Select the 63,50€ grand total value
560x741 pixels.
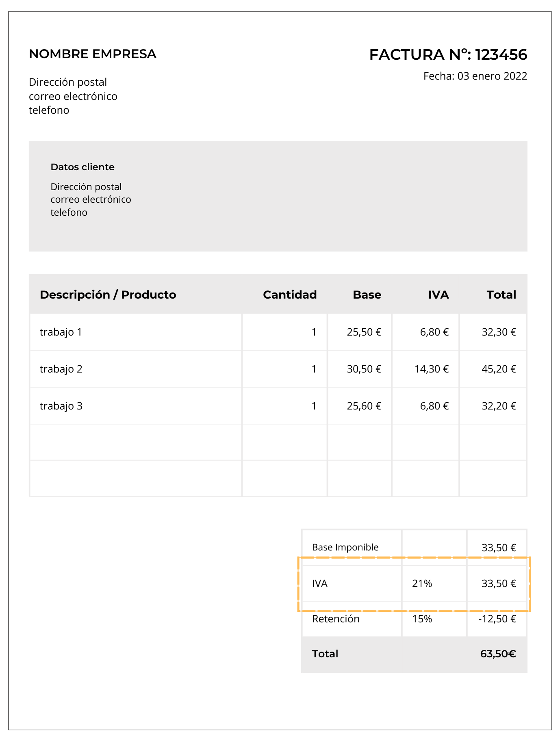click(498, 654)
